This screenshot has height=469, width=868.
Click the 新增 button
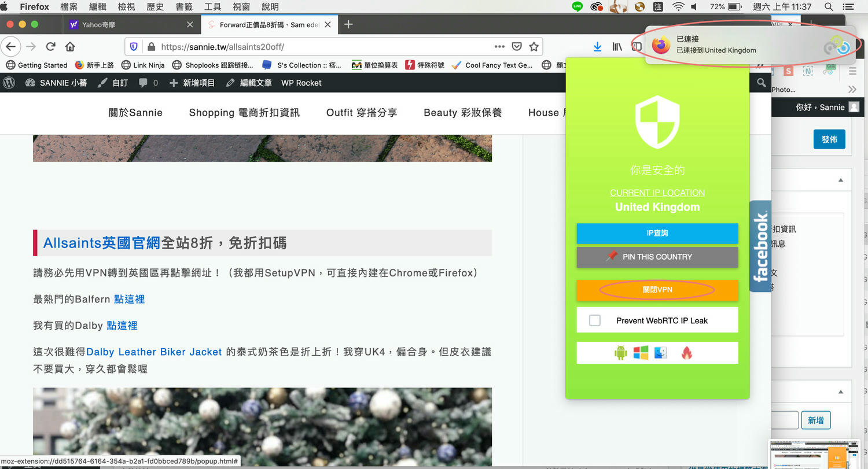point(815,420)
